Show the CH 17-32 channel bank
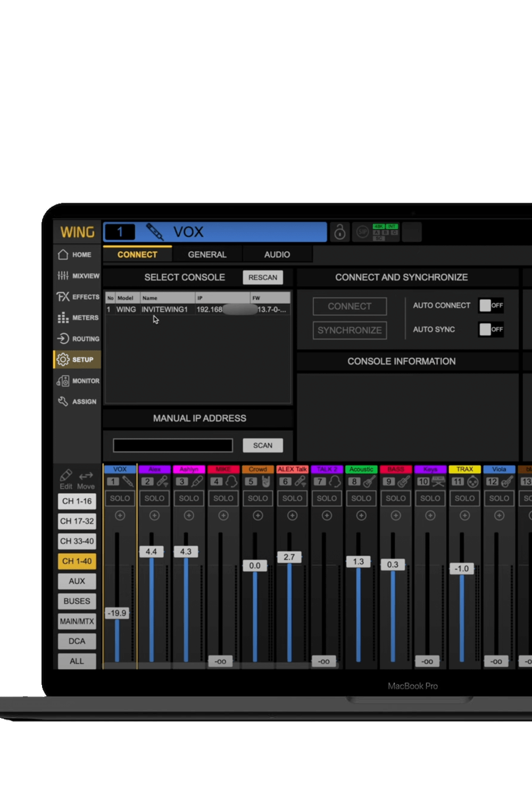 77,521
